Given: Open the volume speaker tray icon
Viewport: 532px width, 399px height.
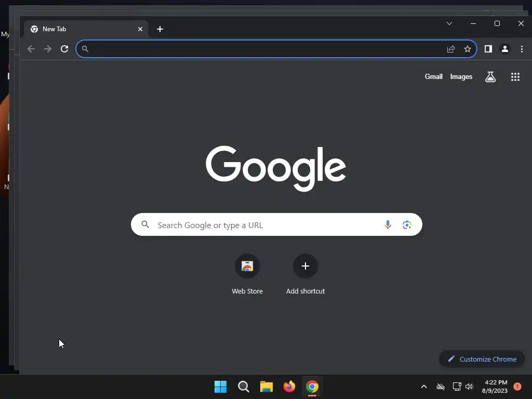Looking at the screenshot, I should pyautogui.click(x=469, y=387).
